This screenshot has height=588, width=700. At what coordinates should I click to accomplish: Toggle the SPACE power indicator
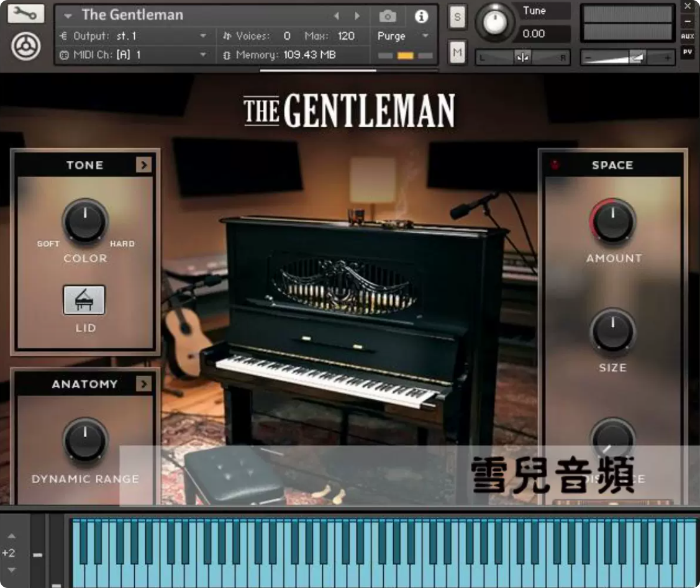click(x=555, y=165)
